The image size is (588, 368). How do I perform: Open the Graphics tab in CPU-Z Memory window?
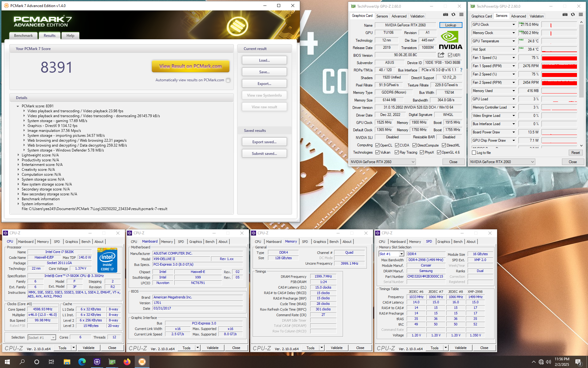(x=319, y=242)
